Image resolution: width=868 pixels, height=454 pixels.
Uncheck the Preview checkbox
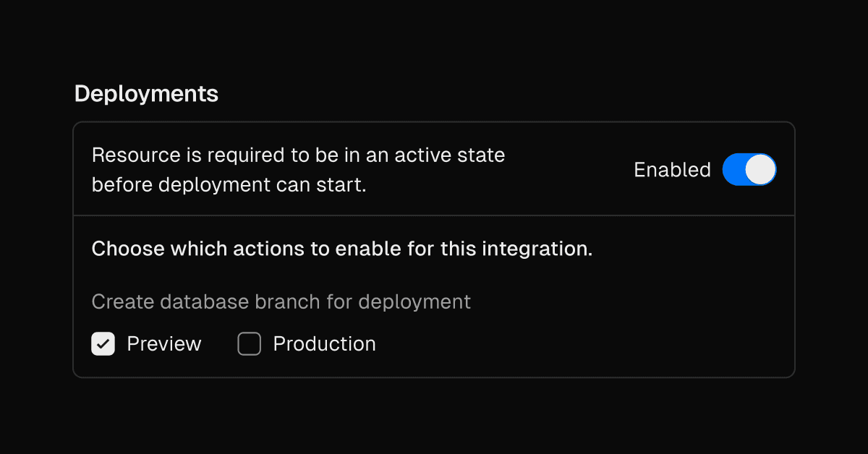103,344
